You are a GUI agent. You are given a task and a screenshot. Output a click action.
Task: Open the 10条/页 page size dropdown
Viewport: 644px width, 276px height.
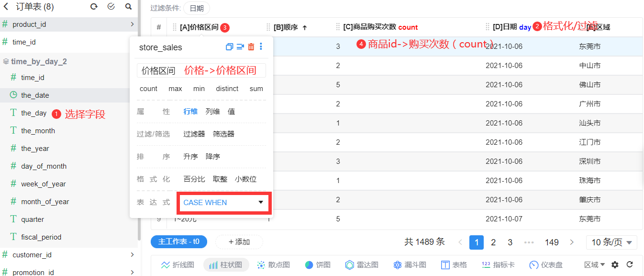pyautogui.click(x=611, y=242)
